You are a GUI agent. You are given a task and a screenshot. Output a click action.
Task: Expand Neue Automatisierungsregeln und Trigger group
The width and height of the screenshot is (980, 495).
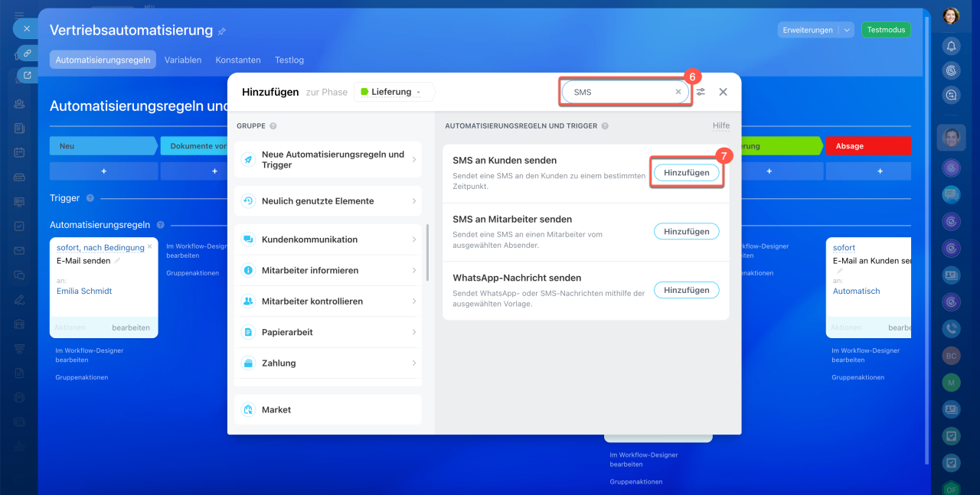tap(328, 159)
